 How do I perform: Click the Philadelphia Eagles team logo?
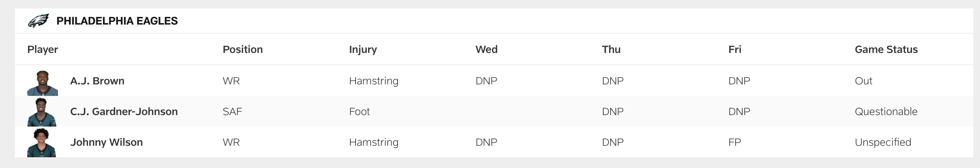pyautogui.click(x=38, y=21)
